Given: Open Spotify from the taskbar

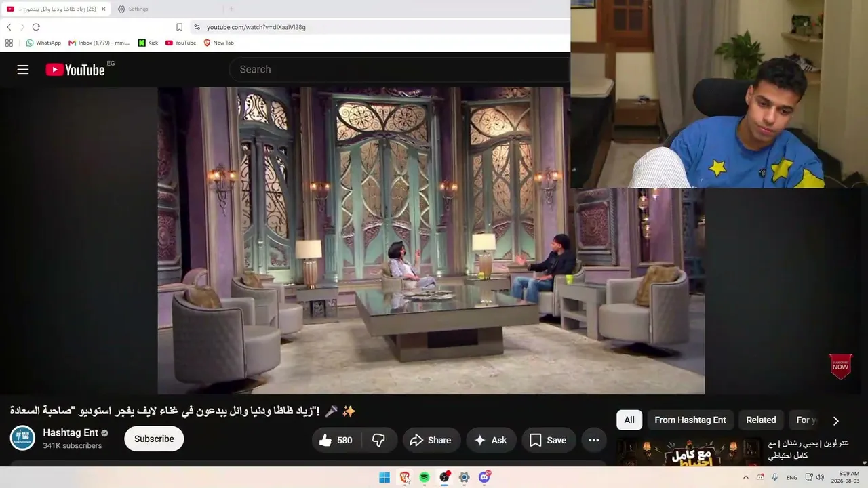Looking at the screenshot, I should pos(425,477).
